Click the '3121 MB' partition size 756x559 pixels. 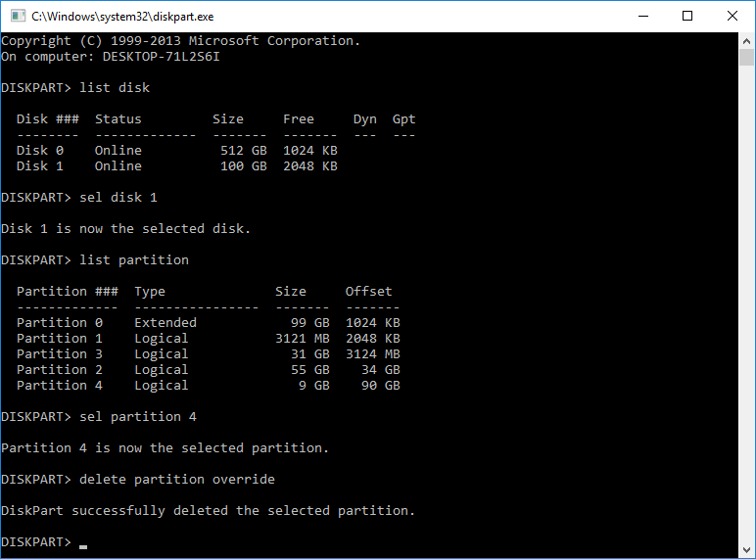303,339
